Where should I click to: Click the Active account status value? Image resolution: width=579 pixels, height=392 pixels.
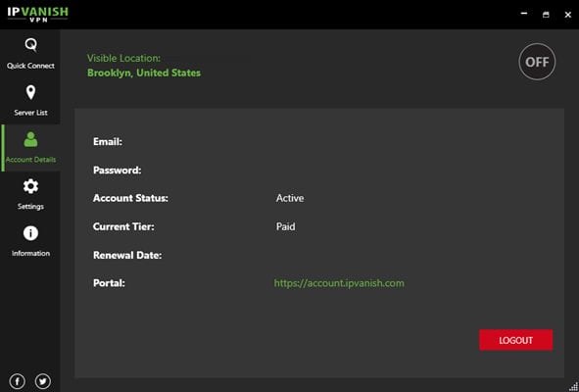point(290,198)
